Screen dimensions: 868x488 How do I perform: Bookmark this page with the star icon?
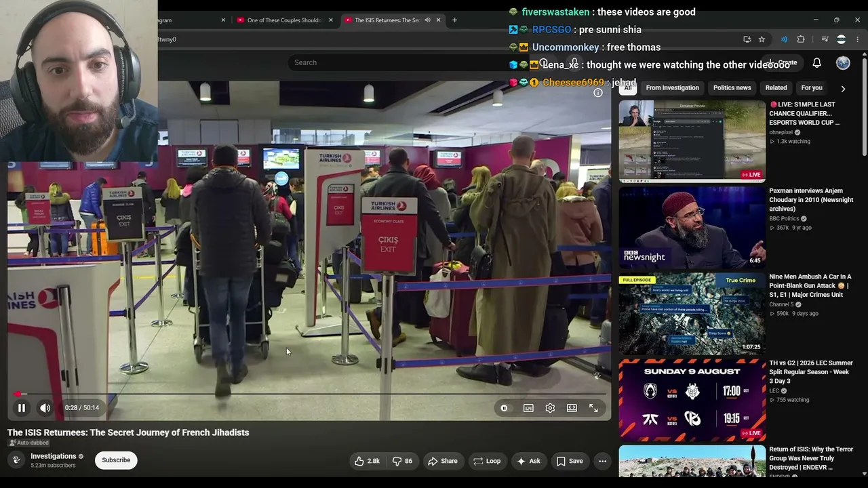click(x=762, y=39)
